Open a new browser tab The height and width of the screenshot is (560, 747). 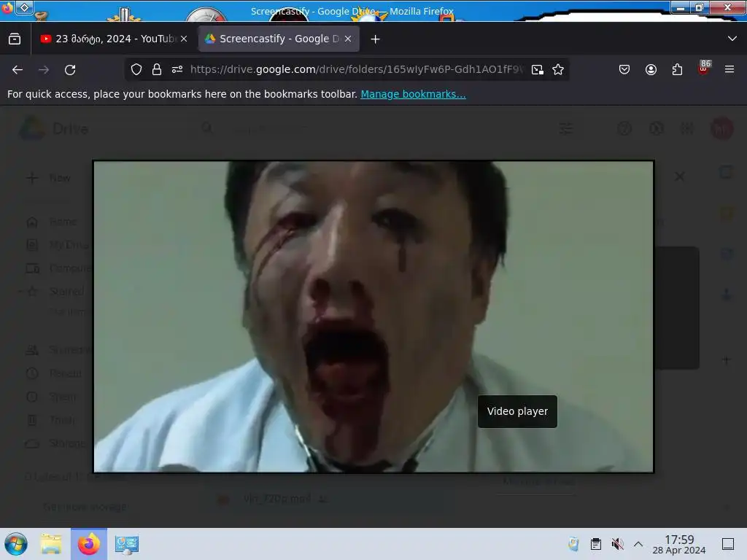376,39
